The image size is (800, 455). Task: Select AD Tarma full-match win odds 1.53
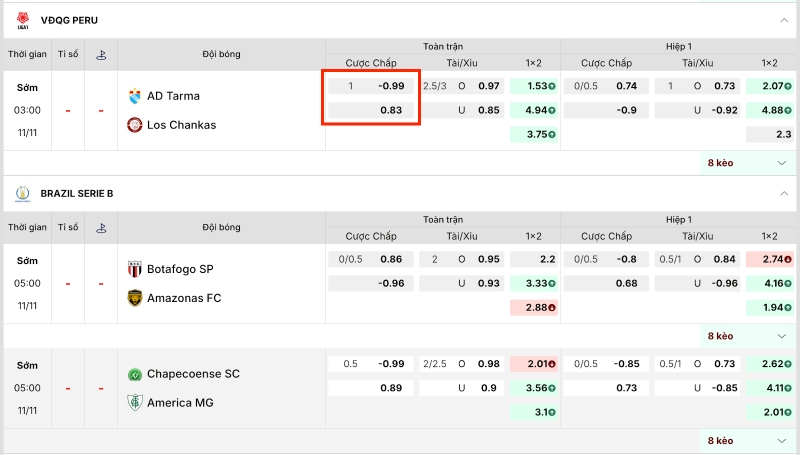coord(534,86)
